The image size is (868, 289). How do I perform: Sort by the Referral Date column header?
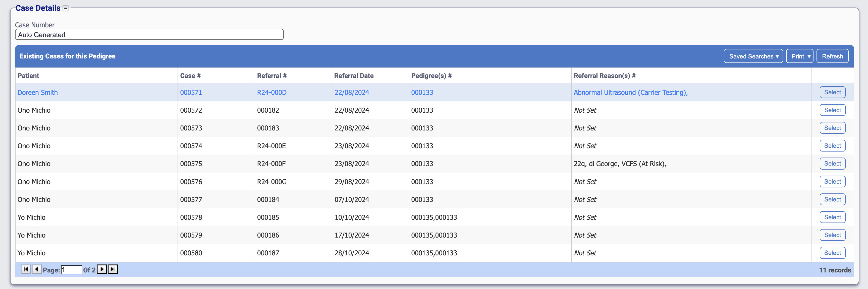(353, 76)
